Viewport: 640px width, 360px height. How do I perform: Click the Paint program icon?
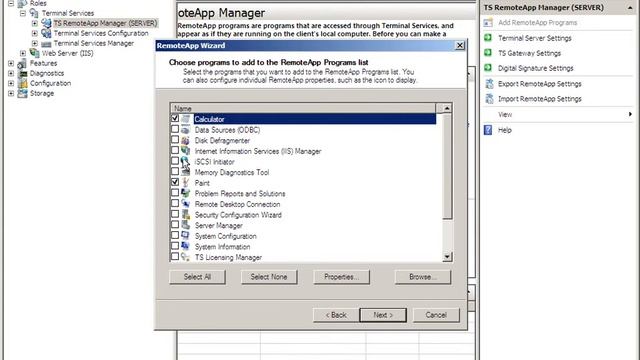point(186,183)
